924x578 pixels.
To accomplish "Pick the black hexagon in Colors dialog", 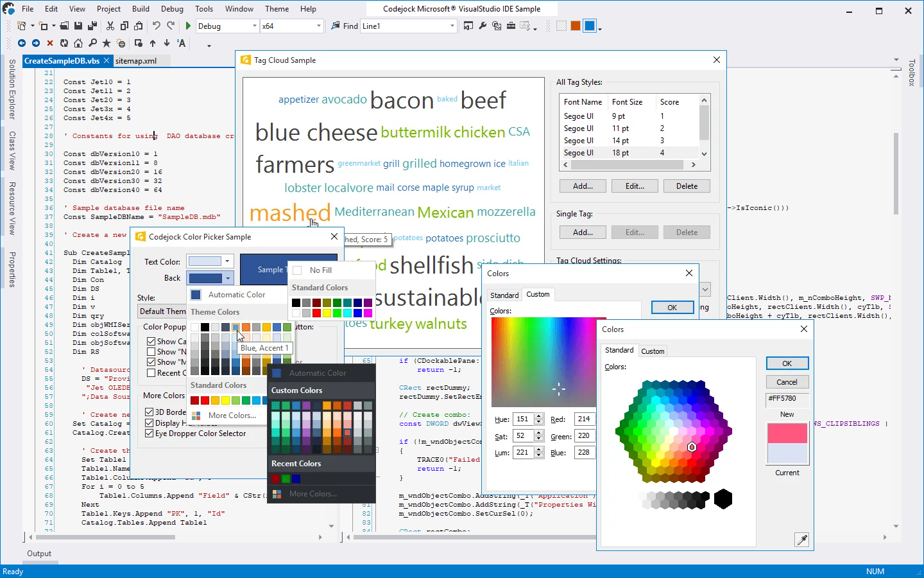I will pyautogui.click(x=723, y=499).
